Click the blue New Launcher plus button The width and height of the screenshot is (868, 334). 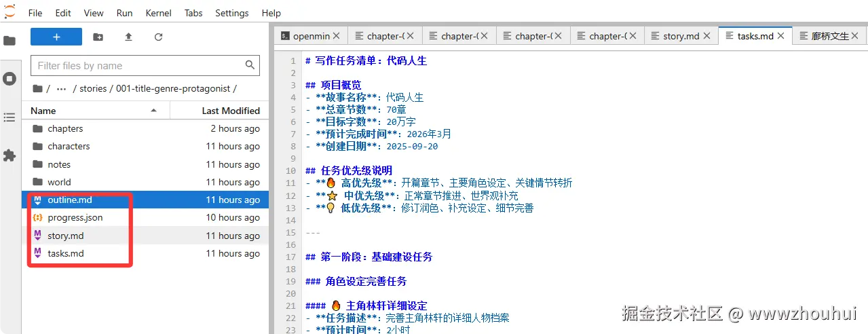pos(56,37)
